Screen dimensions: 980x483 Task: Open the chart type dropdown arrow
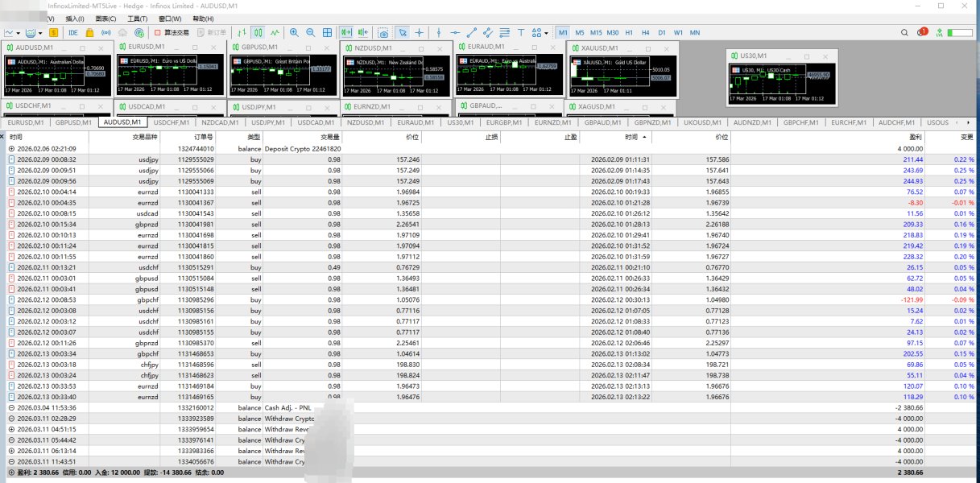[x=19, y=33]
